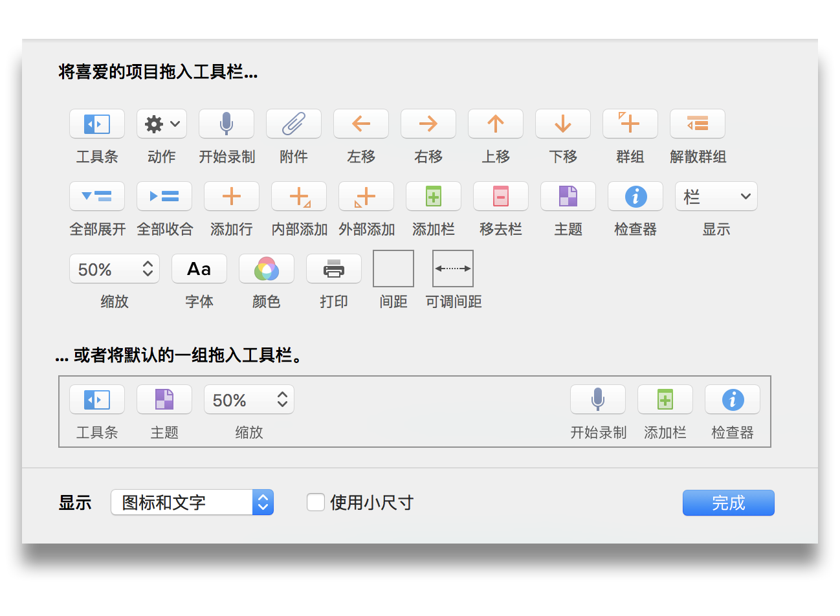Click the 添加行 plus icon

[x=232, y=196]
